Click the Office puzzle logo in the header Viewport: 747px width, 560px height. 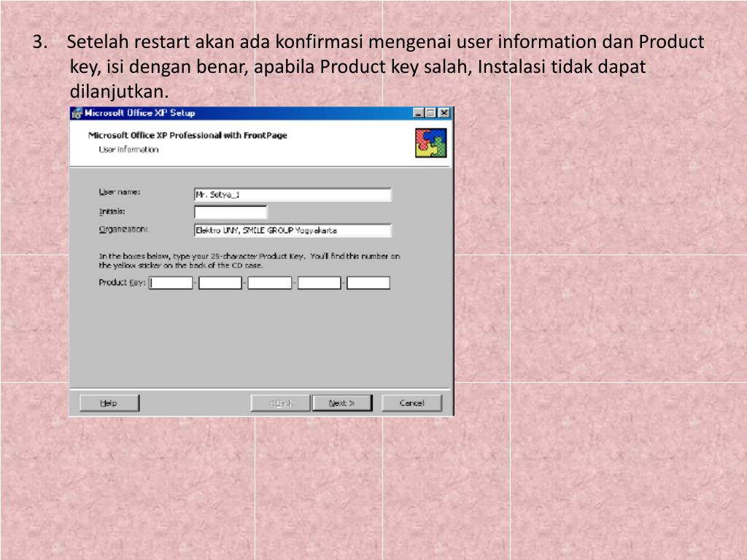tap(430, 143)
